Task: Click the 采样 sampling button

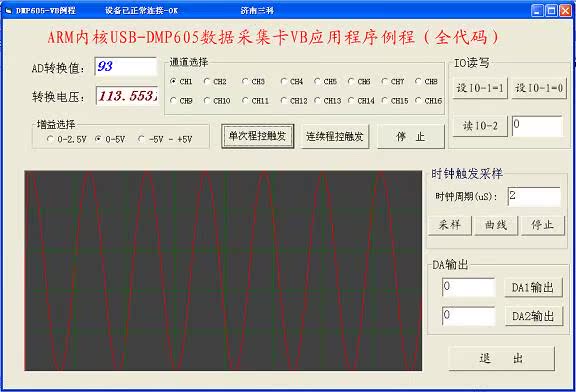Action: pos(450,225)
